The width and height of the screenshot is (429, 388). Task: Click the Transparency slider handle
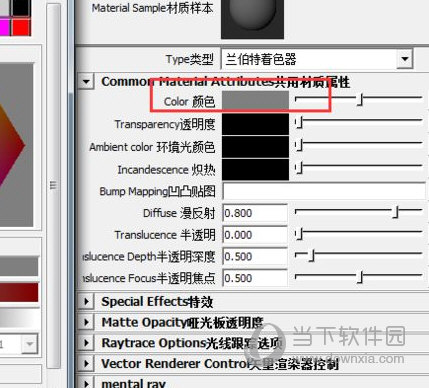click(299, 123)
